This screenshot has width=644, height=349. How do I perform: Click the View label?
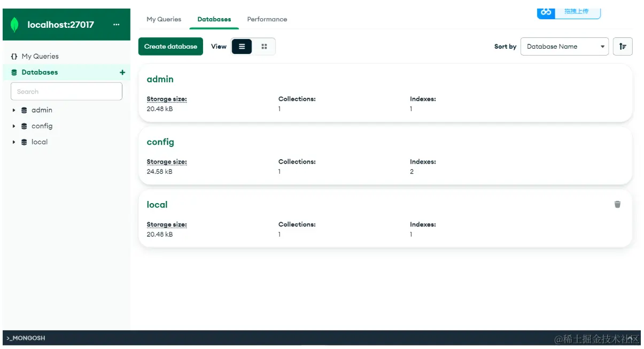tap(219, 46)
